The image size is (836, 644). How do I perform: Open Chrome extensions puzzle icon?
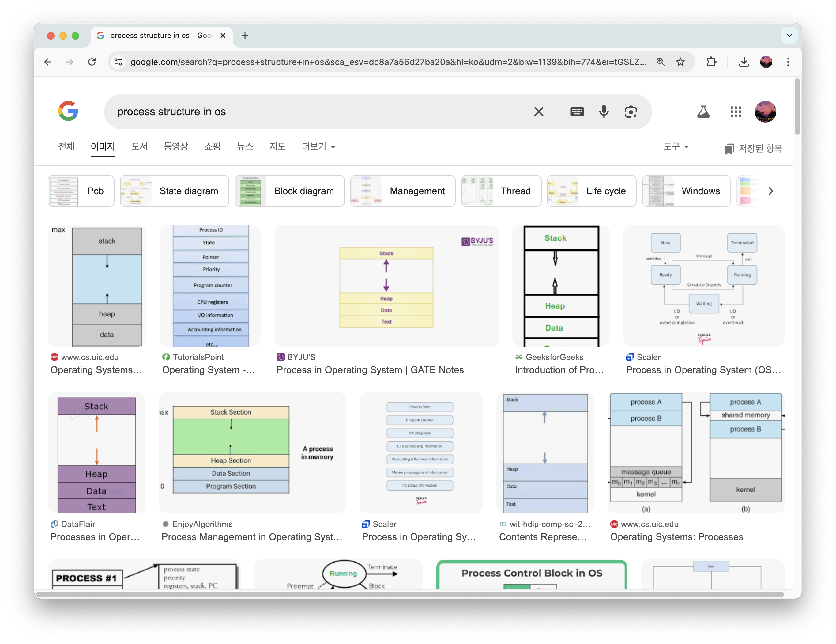pos(711,62)
